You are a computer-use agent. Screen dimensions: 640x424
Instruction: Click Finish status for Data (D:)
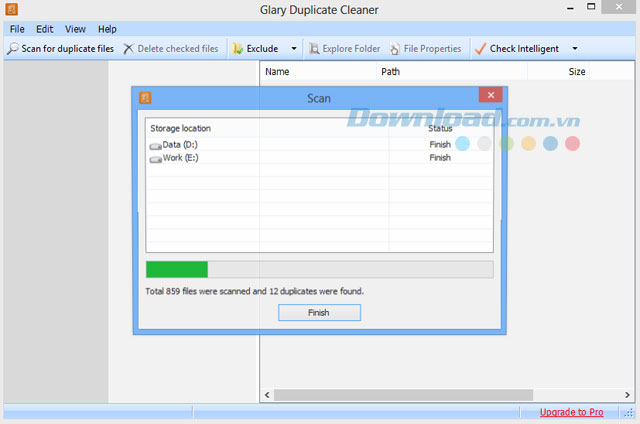pyautogui.click(x=440, y=144)
